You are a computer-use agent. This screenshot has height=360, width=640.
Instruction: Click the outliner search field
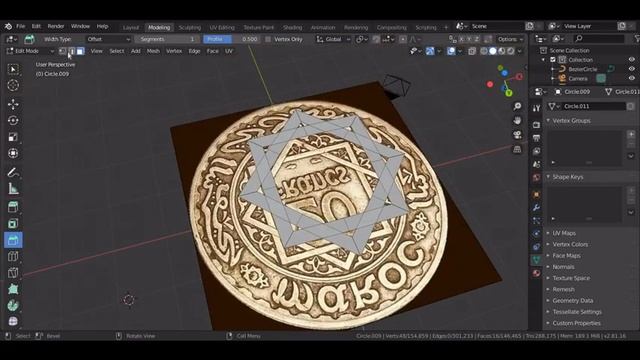coord(599,38)
